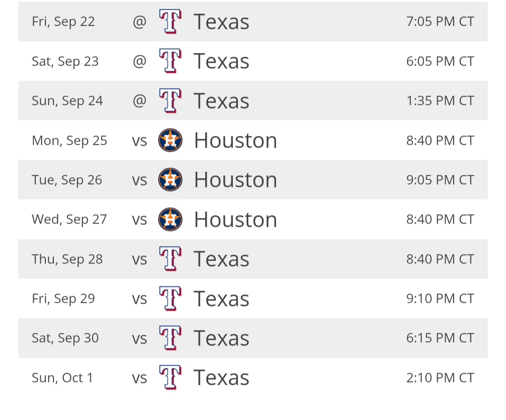
Task: Tap the Rangers logo on Sun, Oct 1
Action: pos(171,377)
